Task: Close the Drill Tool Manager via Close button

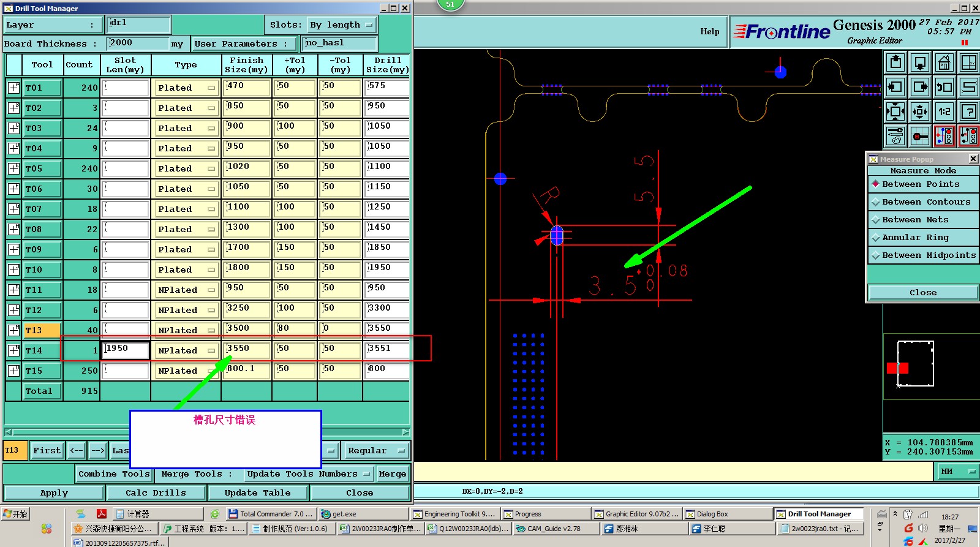Action: click(x=360, y=493)
